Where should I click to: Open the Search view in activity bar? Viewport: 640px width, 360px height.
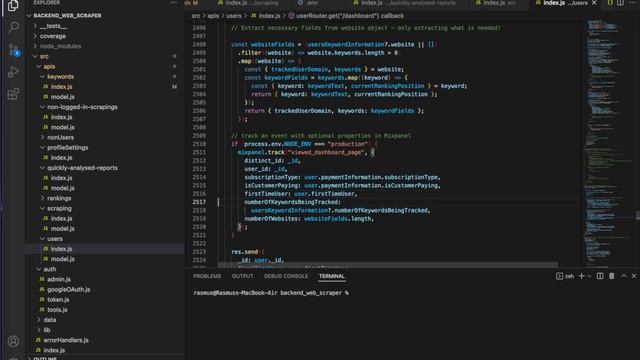point(13,27)
